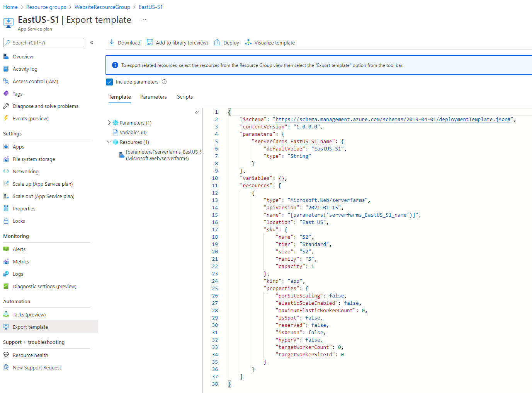Screen dimensions: 532x393
Task: Click the Scale out icon
Action: [x=6, y=196]
